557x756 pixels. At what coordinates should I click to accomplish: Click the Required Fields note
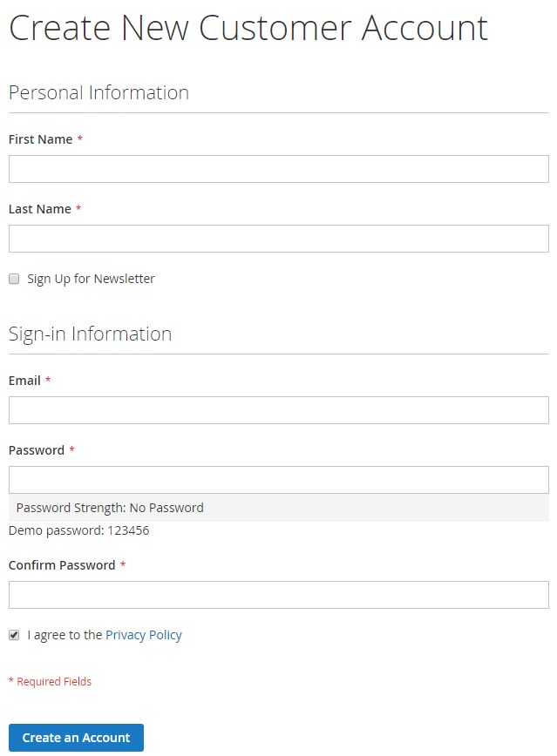tap(50, 682)
